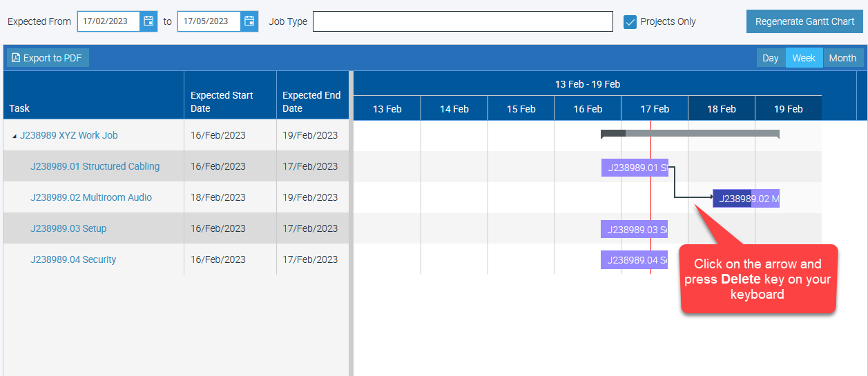Switch to Month view
This screenshot has width=868, height=376.
(842, 58)
